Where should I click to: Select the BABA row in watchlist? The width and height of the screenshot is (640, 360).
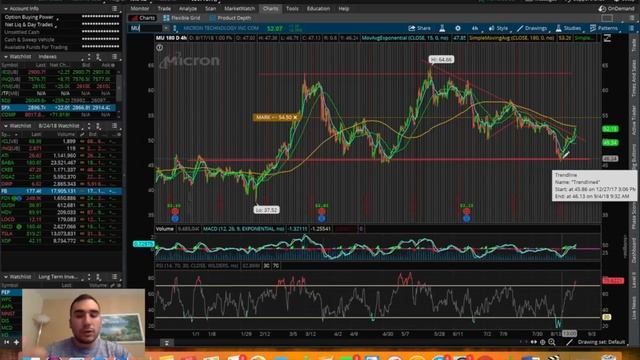pos(60,162)
